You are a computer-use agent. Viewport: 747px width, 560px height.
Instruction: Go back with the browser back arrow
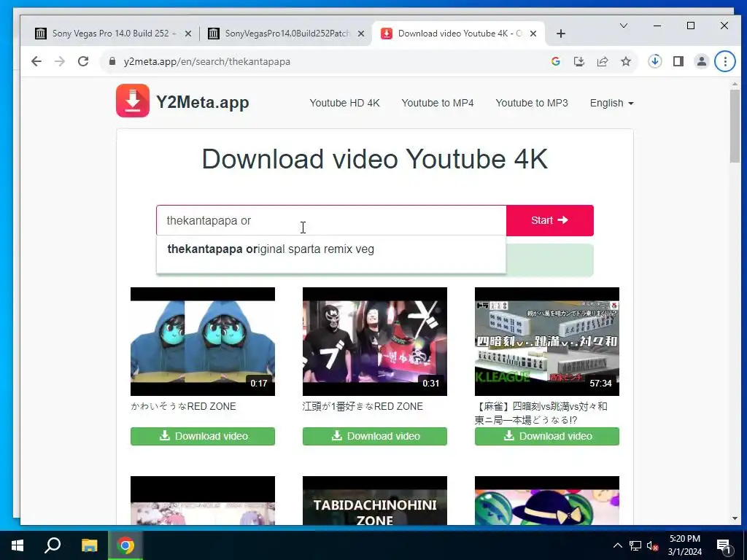click(36, 61)
